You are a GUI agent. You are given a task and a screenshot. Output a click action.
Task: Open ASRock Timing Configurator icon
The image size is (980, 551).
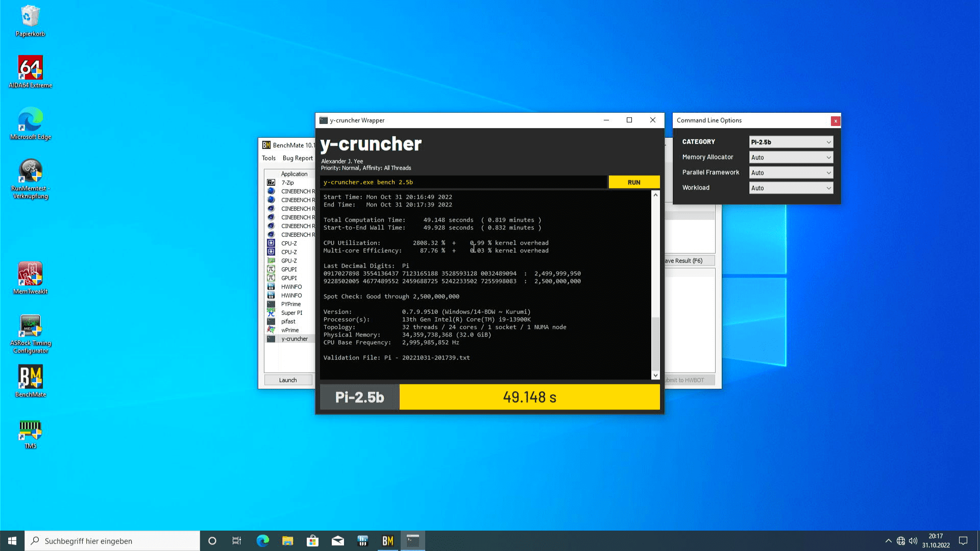click(30, 333)
